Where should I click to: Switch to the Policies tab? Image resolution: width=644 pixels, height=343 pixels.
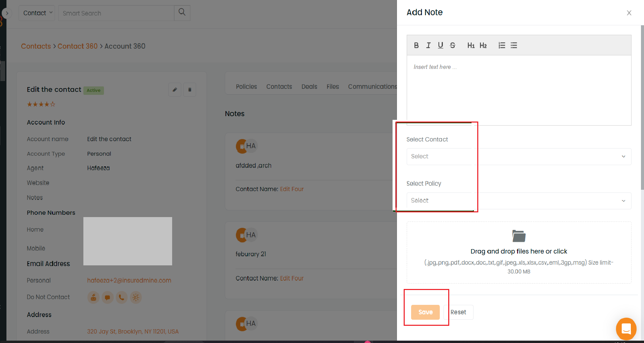point(246,87)
